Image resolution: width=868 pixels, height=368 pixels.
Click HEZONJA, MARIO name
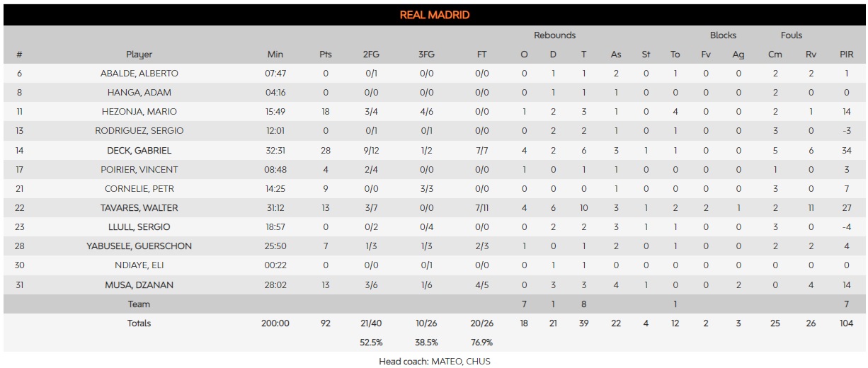(139, 112)
